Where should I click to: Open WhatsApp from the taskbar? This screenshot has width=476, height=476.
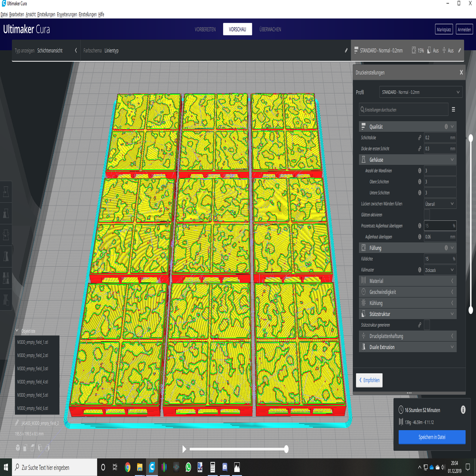[188, 467]
